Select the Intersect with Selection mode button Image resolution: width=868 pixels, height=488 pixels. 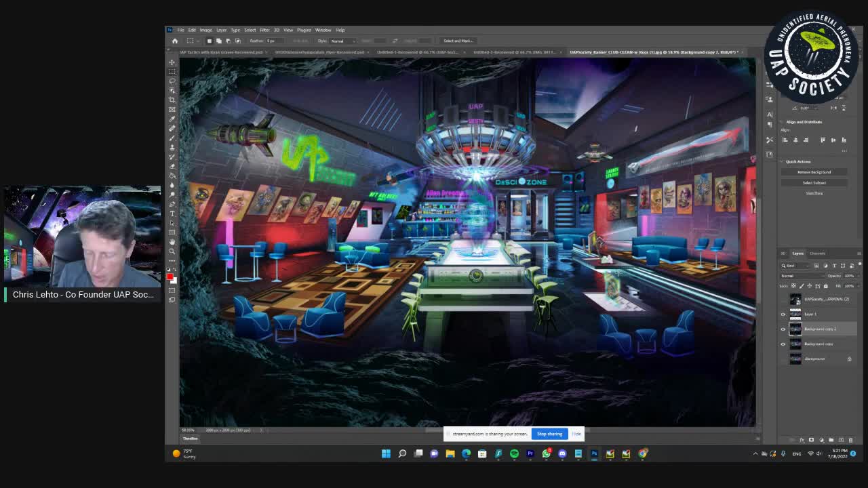(x=237, y=41)
